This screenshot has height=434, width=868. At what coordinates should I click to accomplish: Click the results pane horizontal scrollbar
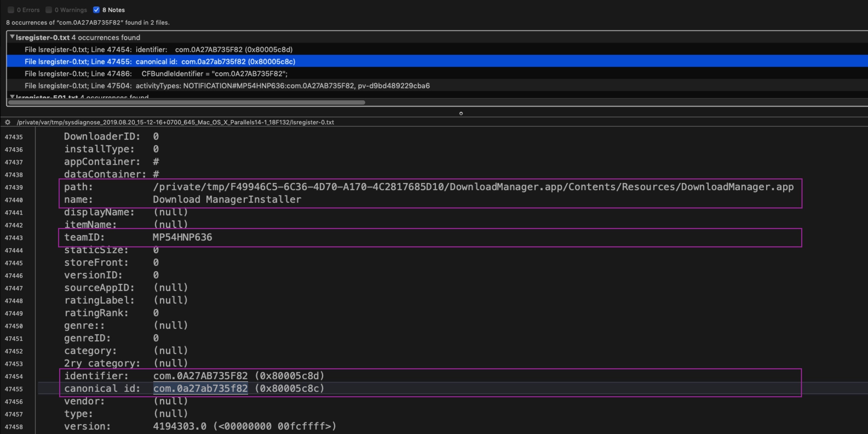tap(186, 102)
